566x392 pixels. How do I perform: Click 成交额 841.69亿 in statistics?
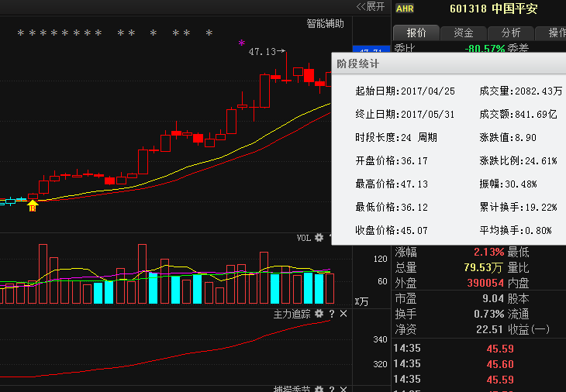(x=519, y=115)
